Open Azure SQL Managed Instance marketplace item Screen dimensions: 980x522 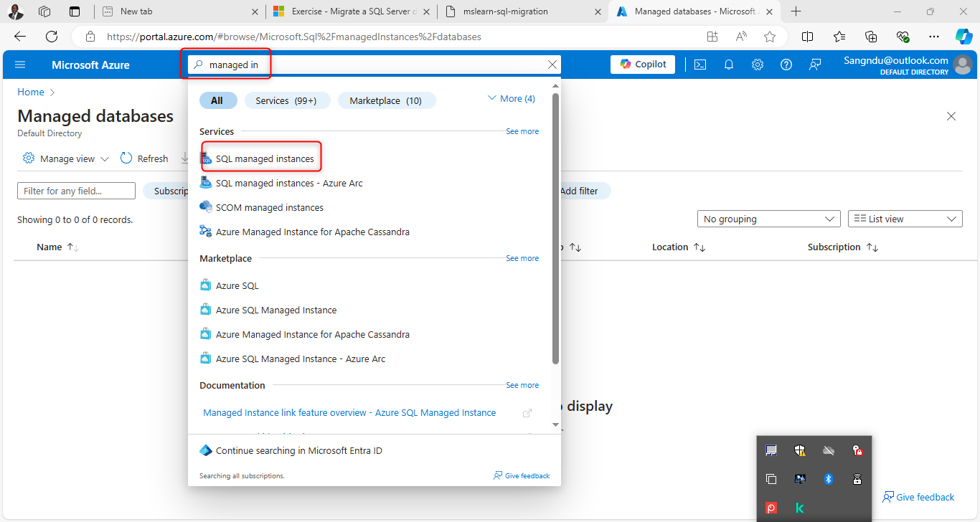coord(276,310)
